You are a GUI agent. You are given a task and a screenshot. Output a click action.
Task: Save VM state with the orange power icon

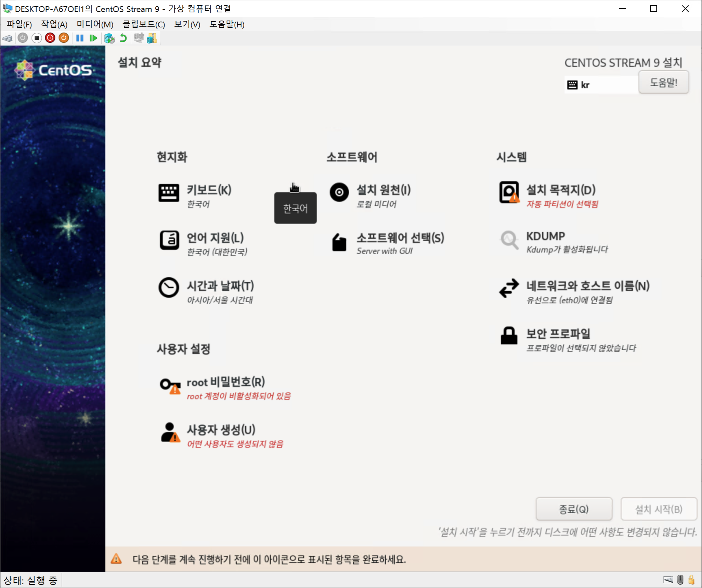click(64, 38)
